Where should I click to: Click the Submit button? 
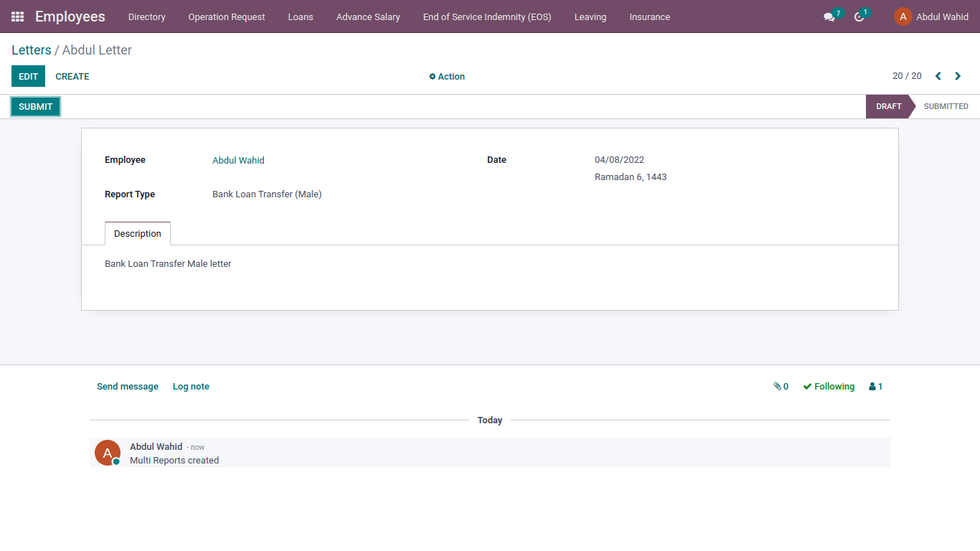tap(36, 106)
